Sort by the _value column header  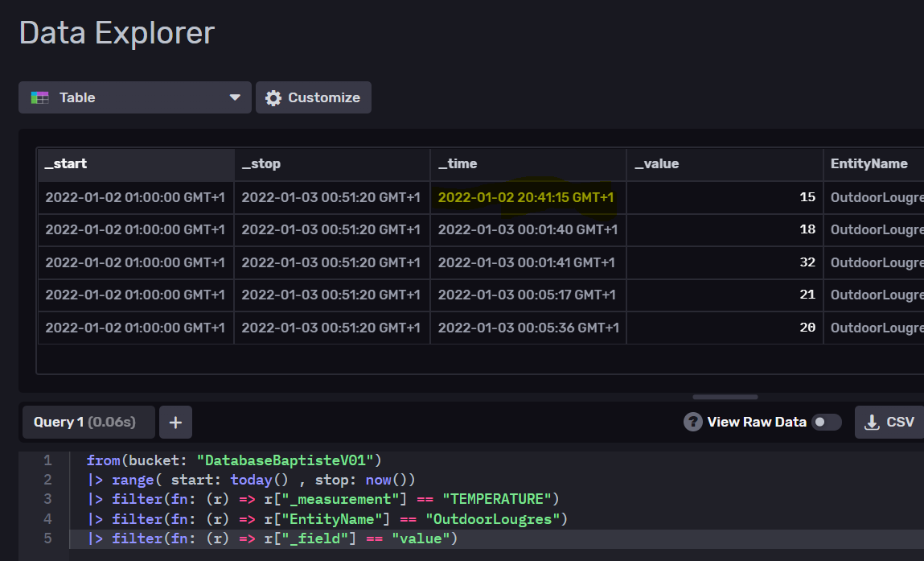[725, 164]
